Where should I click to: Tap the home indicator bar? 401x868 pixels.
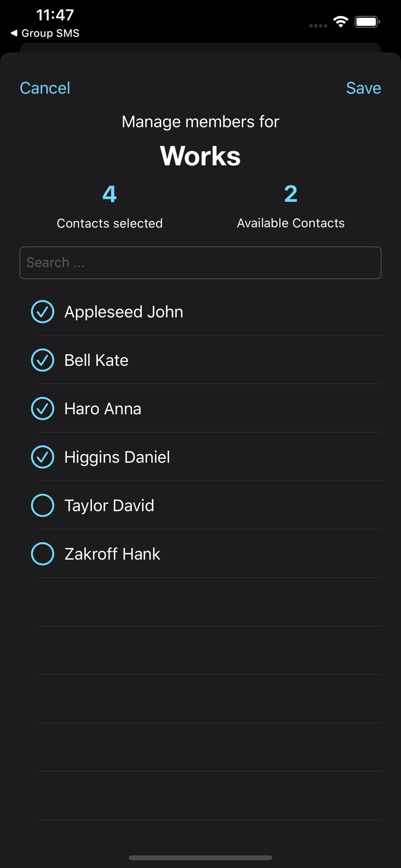200,858
